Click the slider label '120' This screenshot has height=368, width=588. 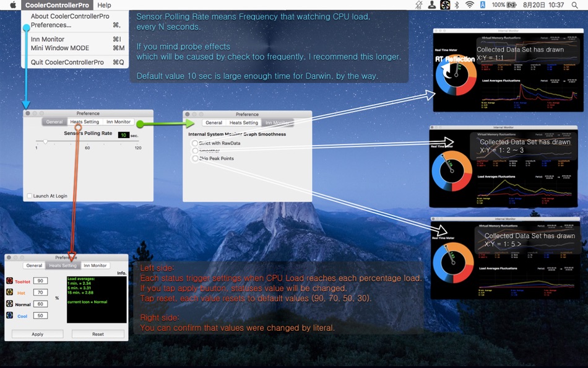point(138,148)
